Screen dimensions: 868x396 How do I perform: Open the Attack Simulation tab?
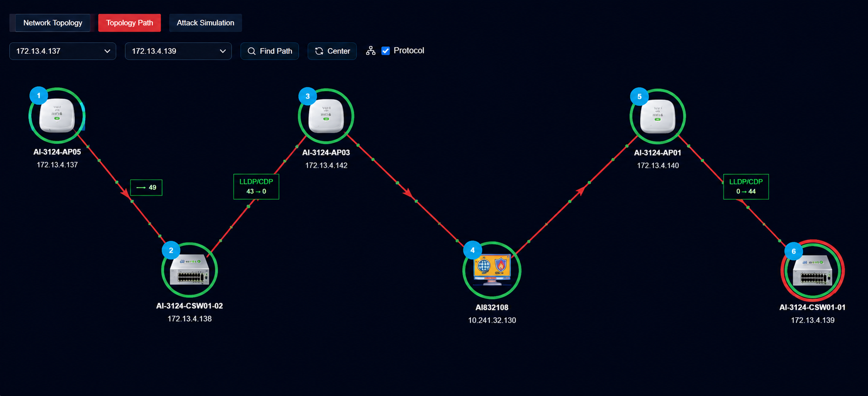coord(206,23)
